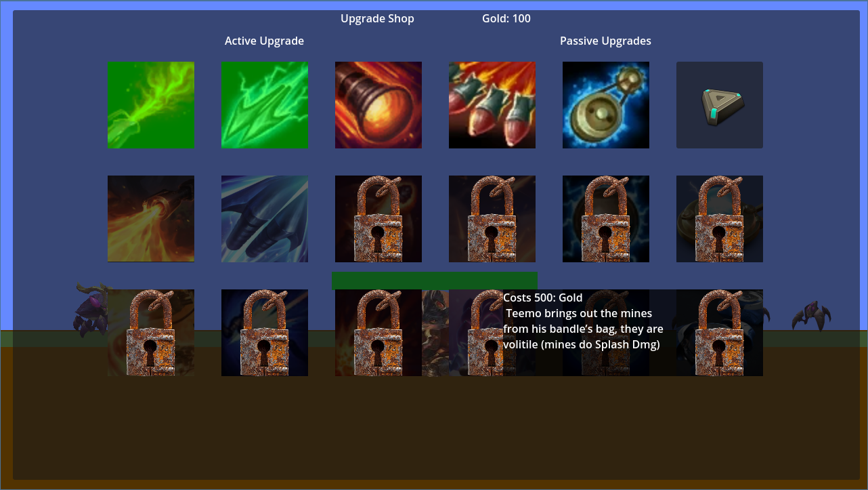
Task: Click the bottom-right locked upgrade slot
Action: coord(720,333)
